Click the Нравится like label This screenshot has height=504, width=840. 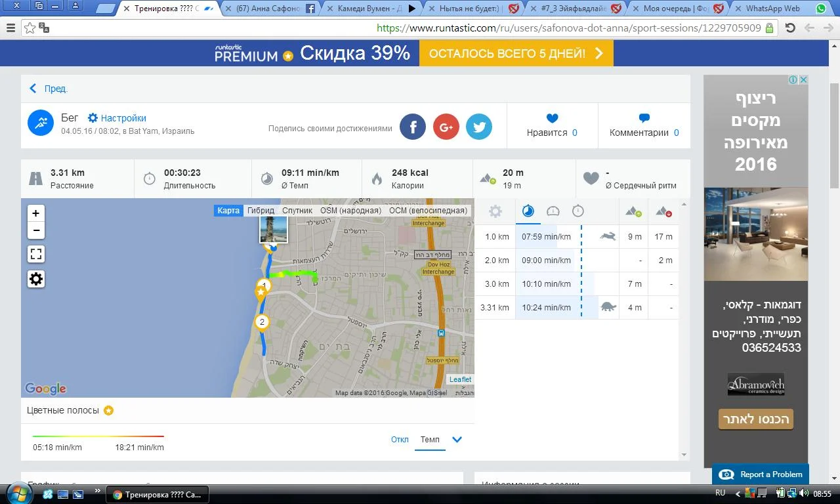pyautogui.click(x=547, y=133)
